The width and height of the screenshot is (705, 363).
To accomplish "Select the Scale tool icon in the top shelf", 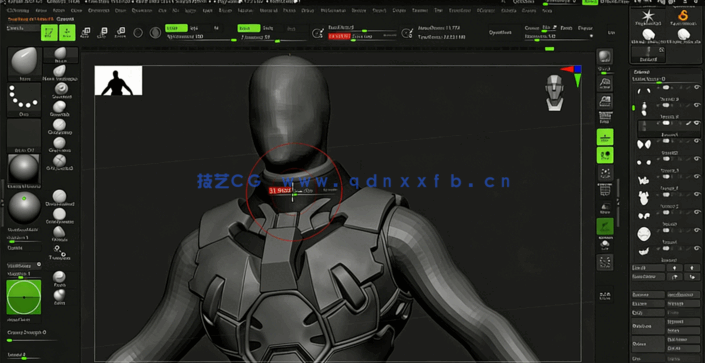I will pos(103,32).
